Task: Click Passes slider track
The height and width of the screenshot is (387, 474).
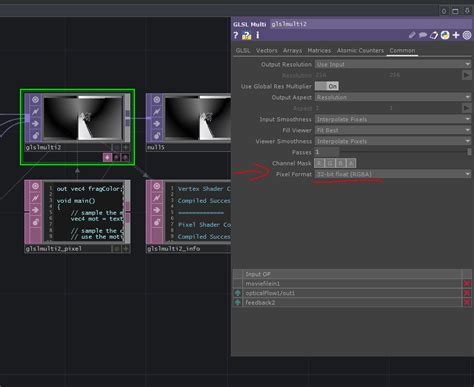Action: coord(405,152)
